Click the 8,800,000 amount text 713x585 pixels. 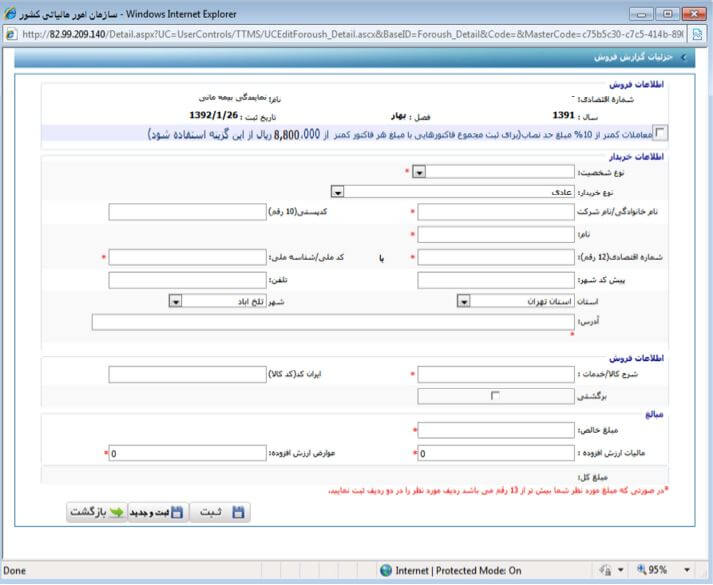click(297, 135)
